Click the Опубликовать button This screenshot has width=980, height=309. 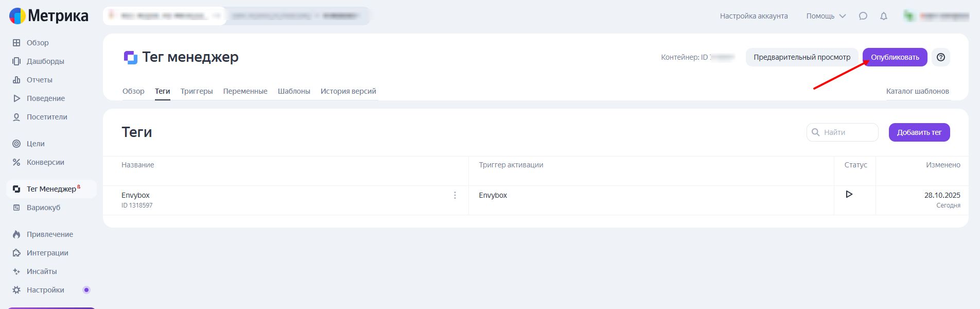(x=895, y=57)
